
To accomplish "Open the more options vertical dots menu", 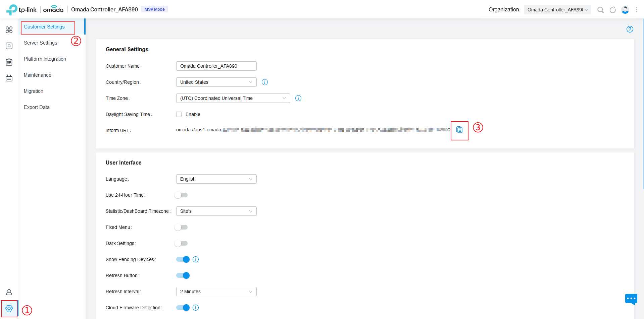I will tap(637, 10).
